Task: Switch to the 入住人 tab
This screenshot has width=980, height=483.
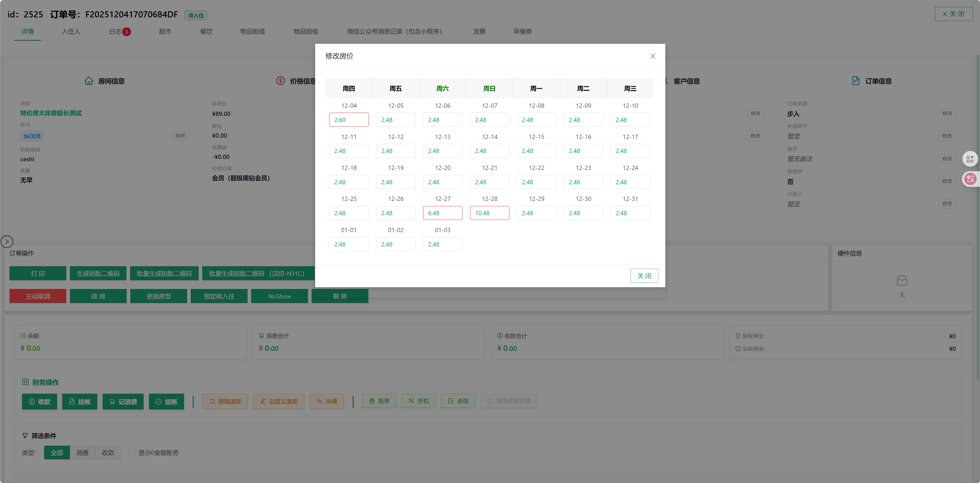Action: coord(71,31)
